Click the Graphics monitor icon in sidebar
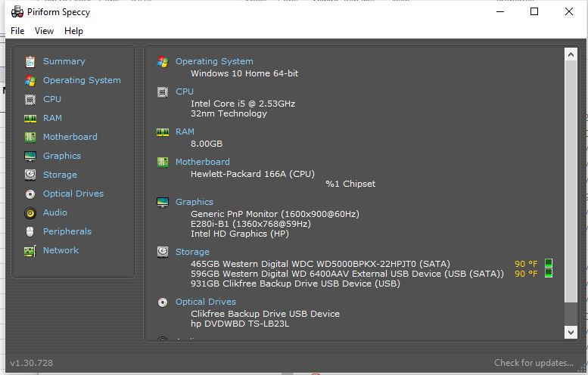 point(30,157)
